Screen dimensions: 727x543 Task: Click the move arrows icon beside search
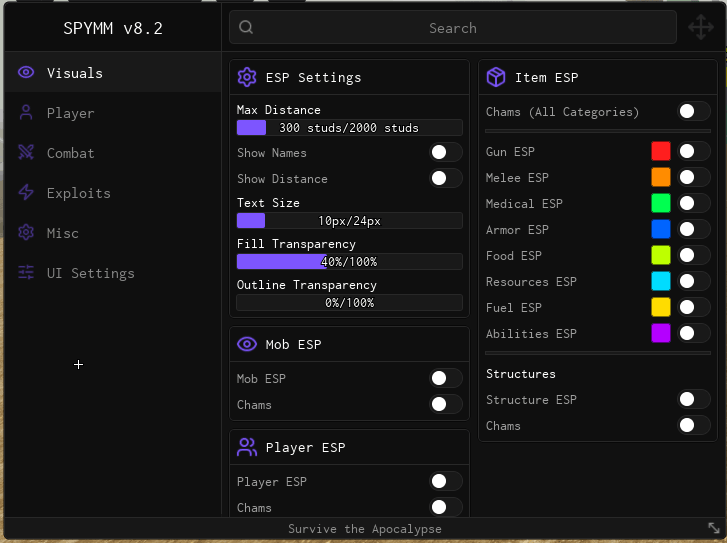701,27
